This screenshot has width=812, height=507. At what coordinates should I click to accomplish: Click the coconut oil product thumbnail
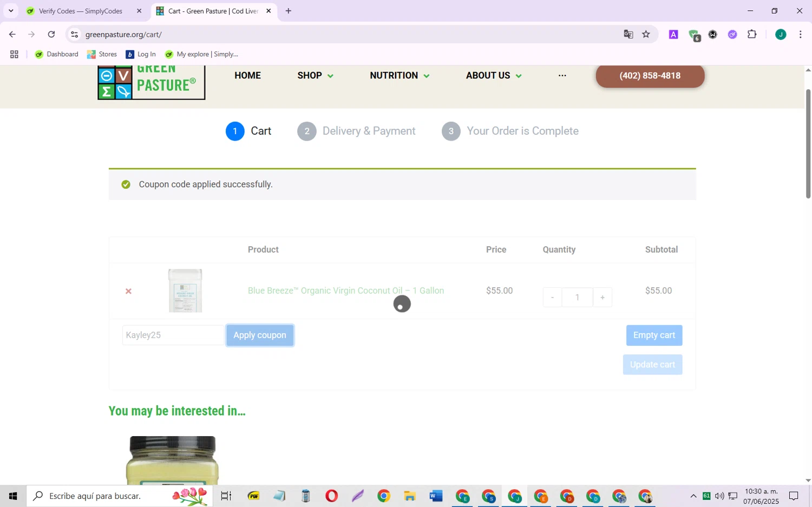[185, 291]
